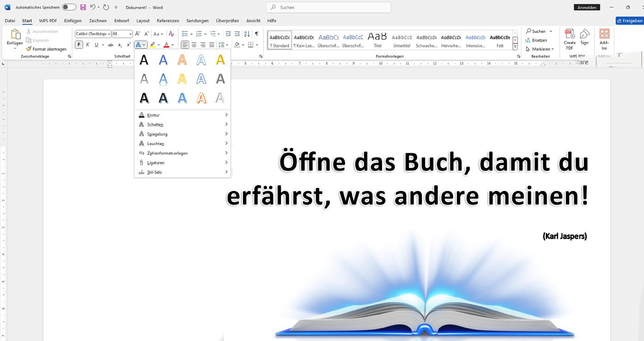This screenshot has width=644, height=341.
Task: Apply Überschrift 1 style in gallery
Action: (x=328, y=40)
